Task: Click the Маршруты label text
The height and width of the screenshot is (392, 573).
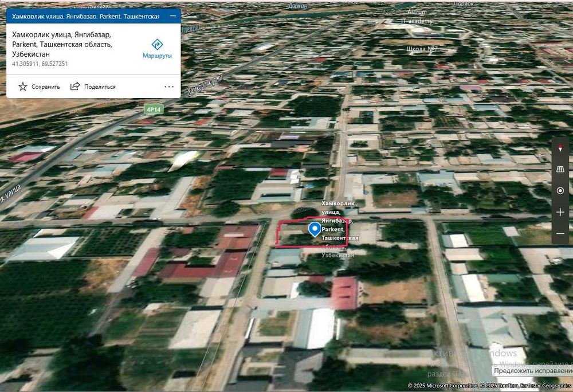Action: 157,56
